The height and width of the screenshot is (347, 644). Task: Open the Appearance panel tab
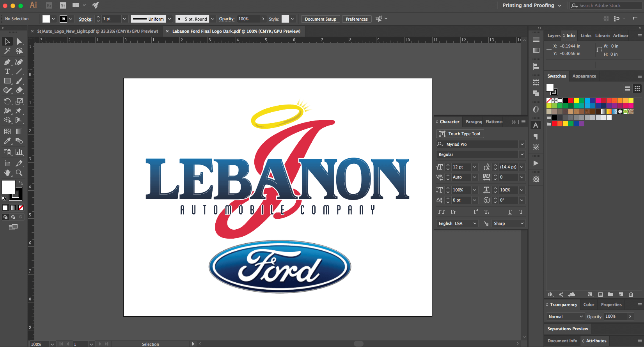tap(584, 76)
